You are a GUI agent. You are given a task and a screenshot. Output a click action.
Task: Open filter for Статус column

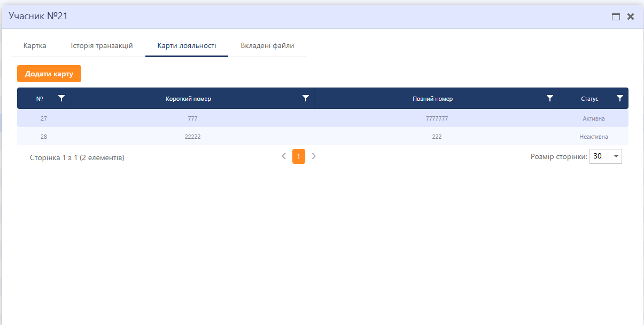point(620,98)
